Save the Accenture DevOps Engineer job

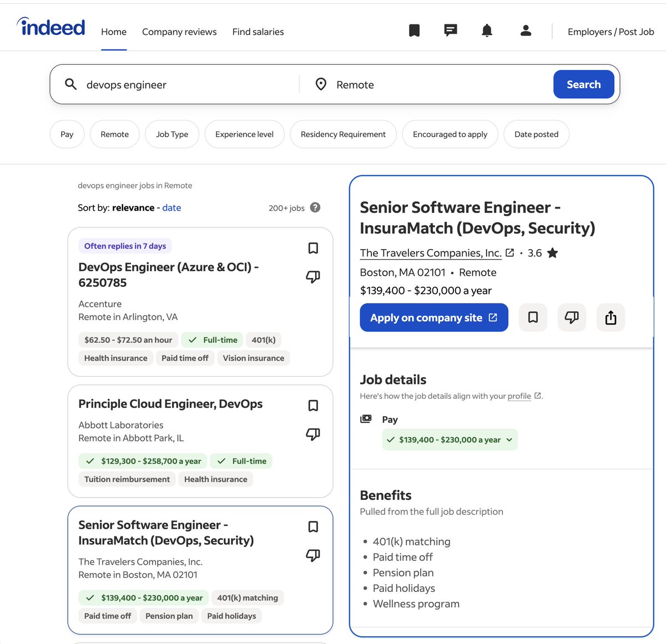pos(313,248)
